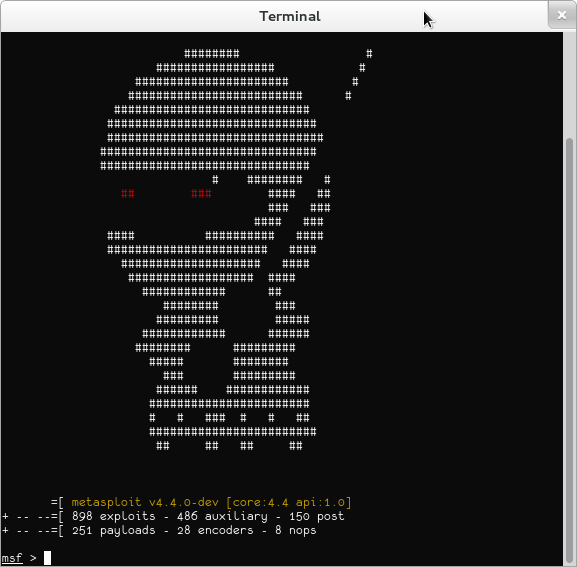Click the red ## eye on left
The image size is (577, 567).
point(128,194)
